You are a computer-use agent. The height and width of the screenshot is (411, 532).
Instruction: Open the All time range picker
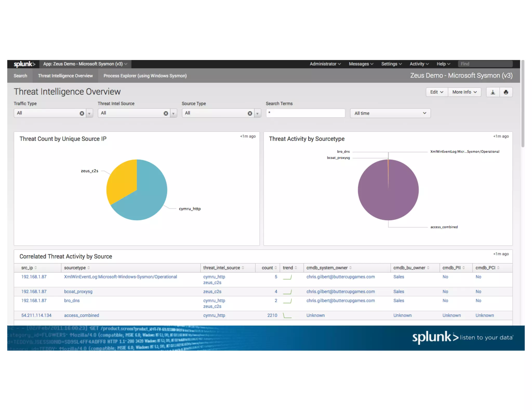390,113
